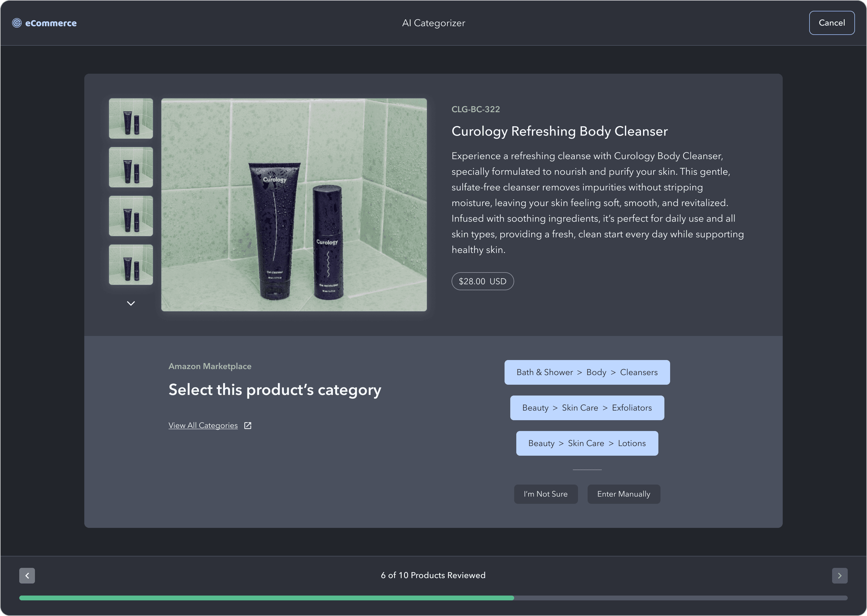The width and height of the screenshot is (867, 616).
Task: Click the external link icon beside View All Categories
Action: pyautogui.click(x=248, y=426)
